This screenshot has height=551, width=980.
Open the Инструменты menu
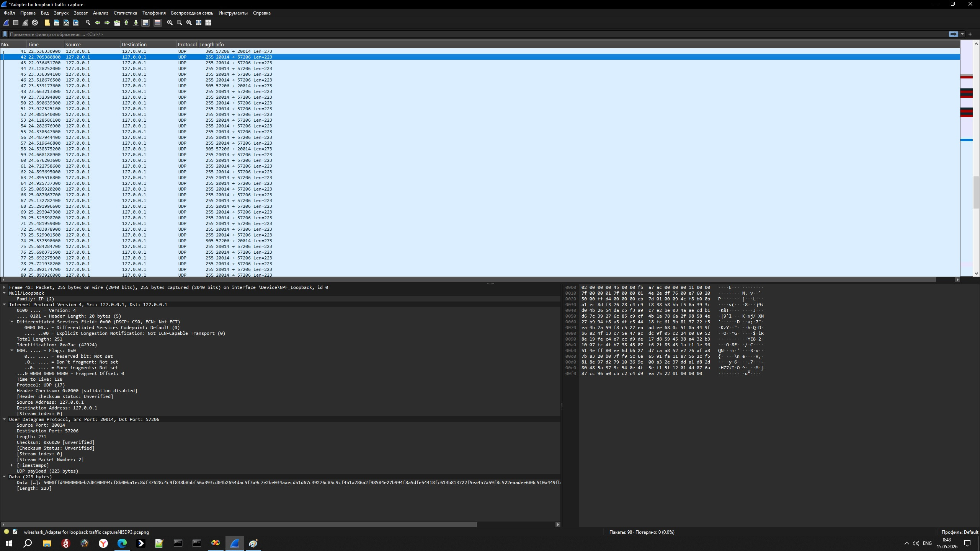233,13
